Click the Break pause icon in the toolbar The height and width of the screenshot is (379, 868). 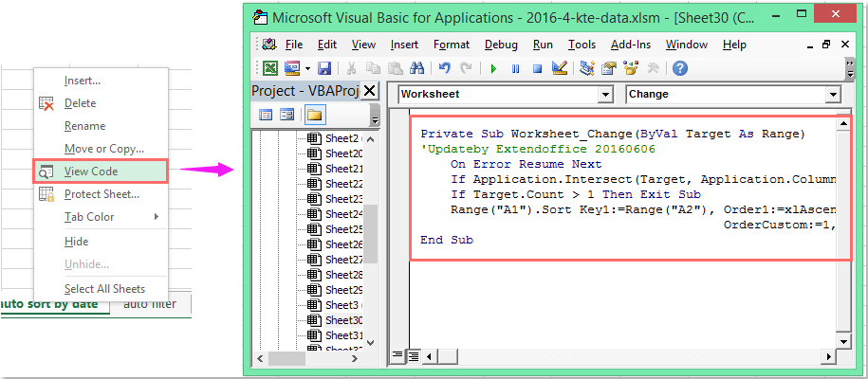point(515,68)
